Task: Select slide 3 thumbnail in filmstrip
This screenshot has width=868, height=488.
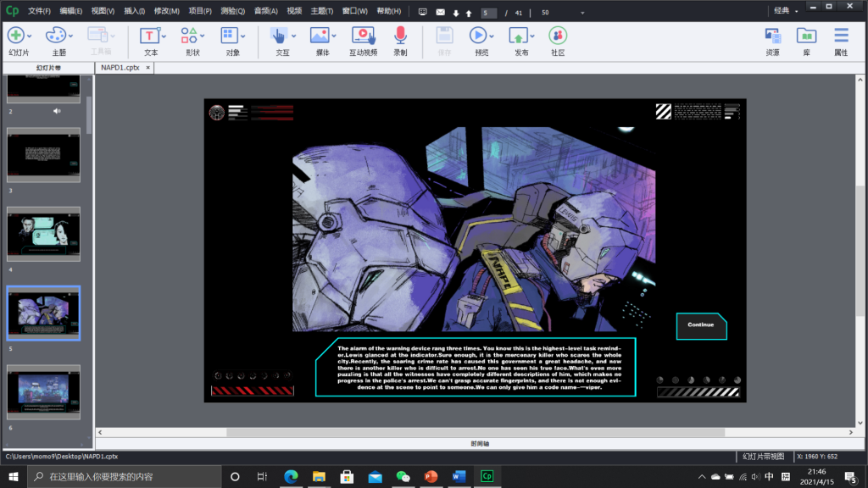Action: click(44, 155)
